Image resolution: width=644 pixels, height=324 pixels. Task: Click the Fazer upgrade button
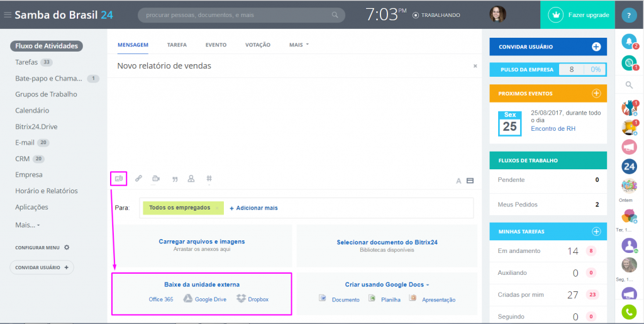pos(577,14)
